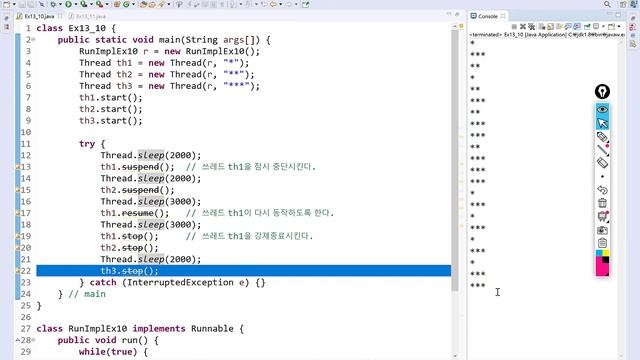The height and width of the screenshot is (360, 640).
Task: Toggle Show Console on standard error change
Action: 577,27
